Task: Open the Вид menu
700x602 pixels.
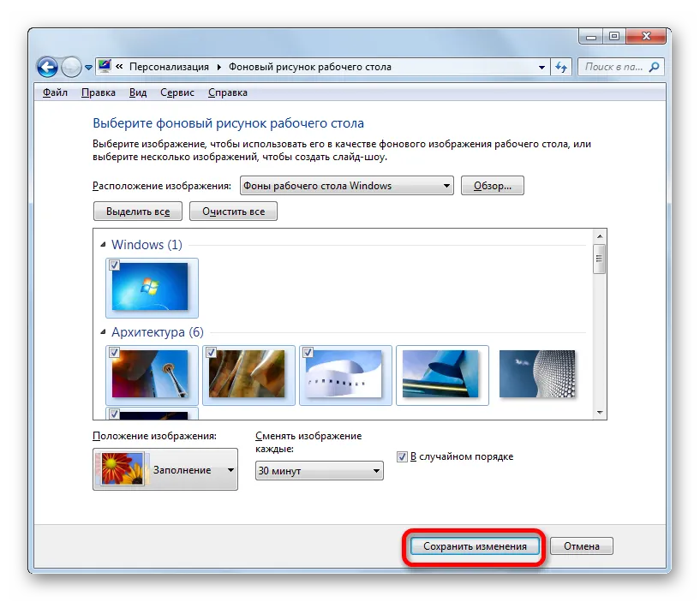Action: tap(138, 92)
